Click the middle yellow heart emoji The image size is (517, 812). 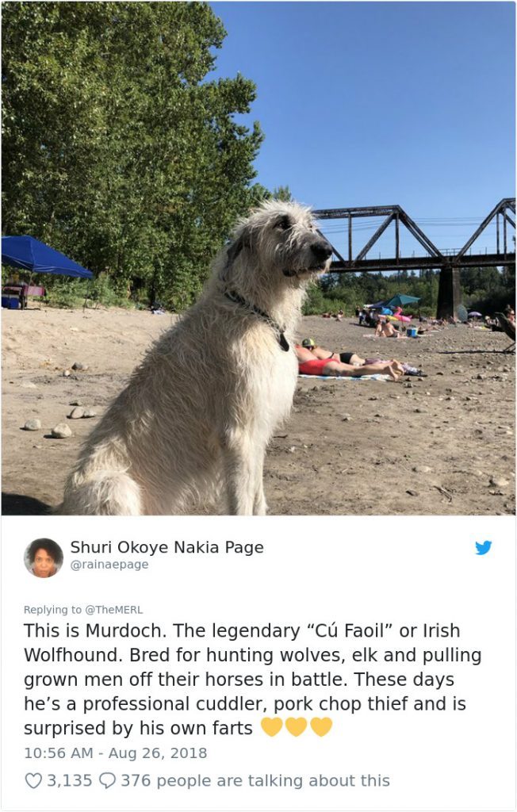pos(297,727)
